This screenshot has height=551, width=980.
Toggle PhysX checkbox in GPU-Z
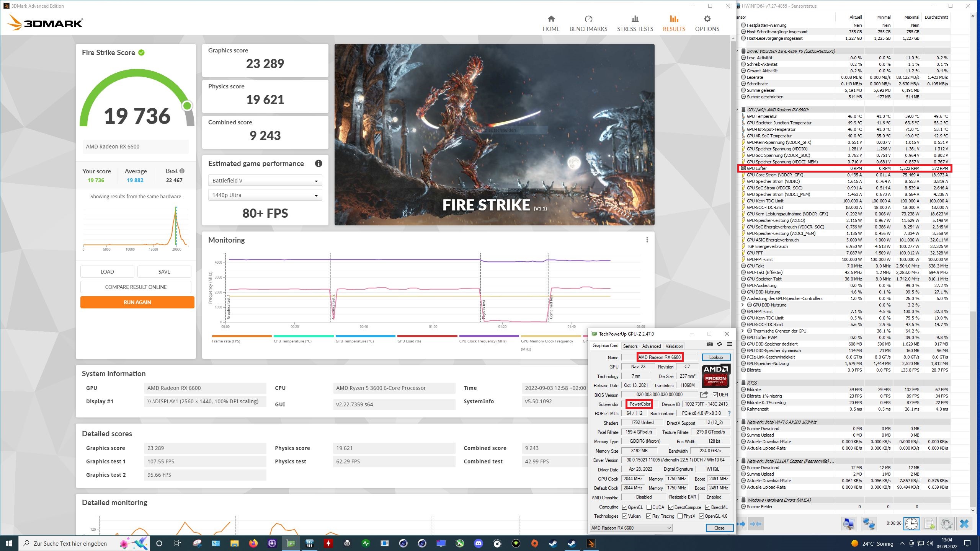[680, 516]
